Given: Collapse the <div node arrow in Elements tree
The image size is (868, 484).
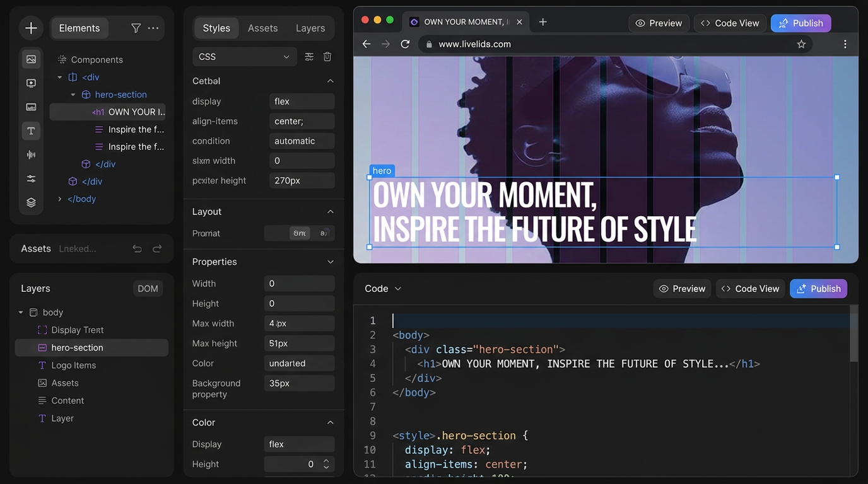Looking at the screenshot, I should [x=60, y=78].
